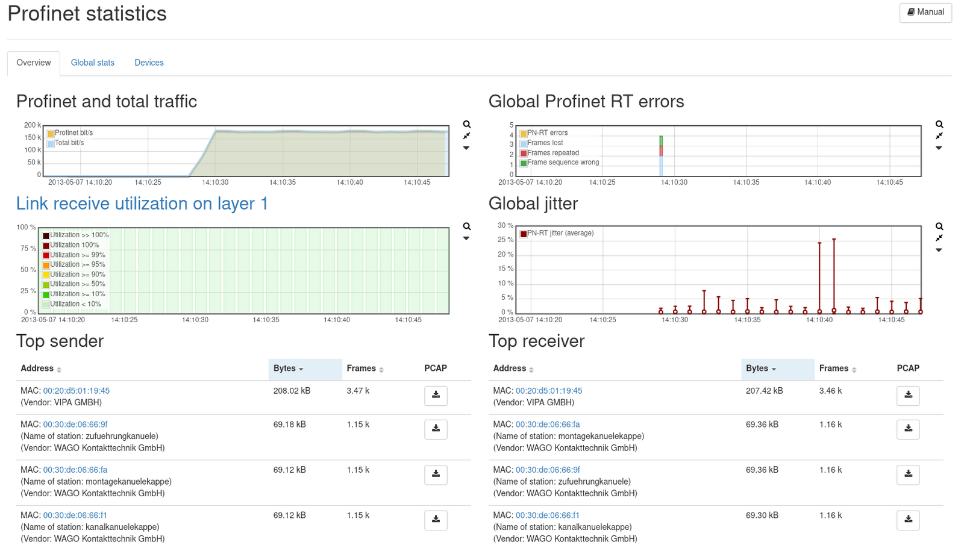Click the Utilization >= 95% orange legend swatch
Image resolution: width=964 pixels, height=560 pixels.
[46, 265]
